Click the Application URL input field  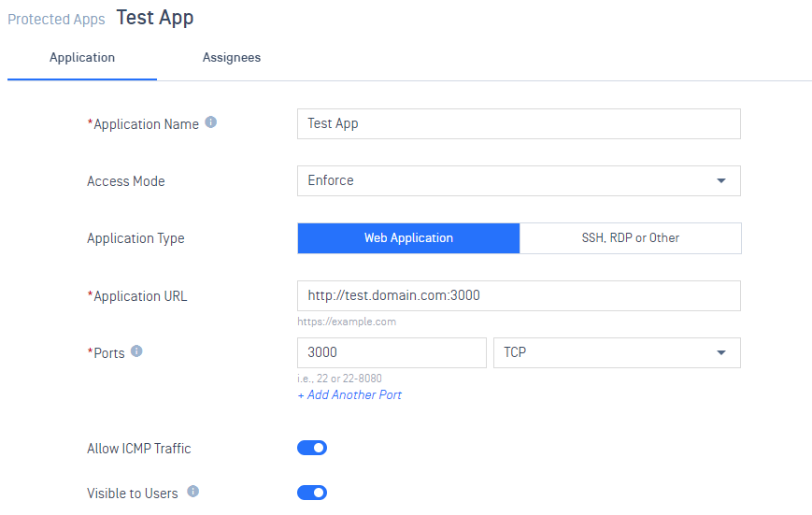519,296
